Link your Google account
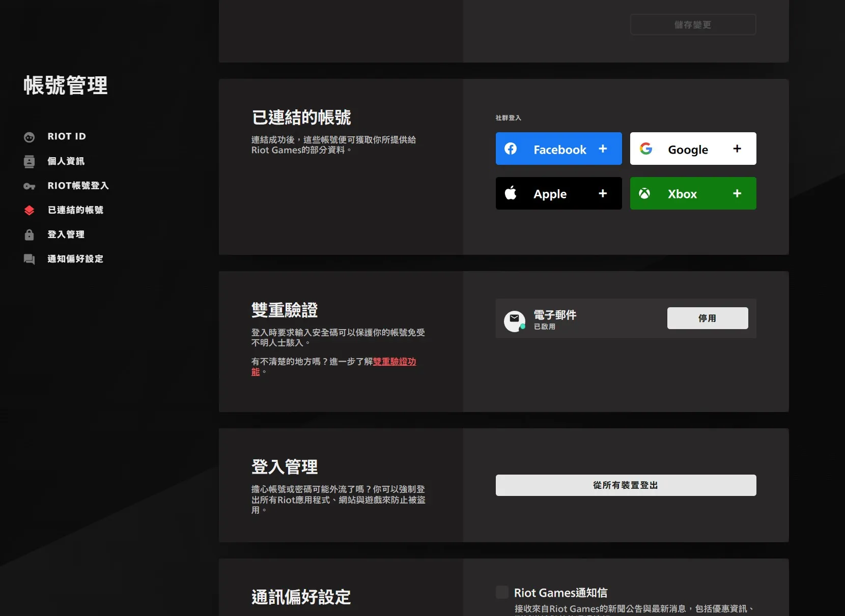Viewport: 845px width, 616px height. [693, 149]
